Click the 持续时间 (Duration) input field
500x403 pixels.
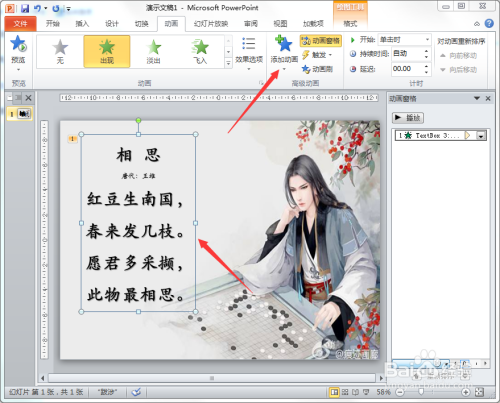click(x=407, y=54)
